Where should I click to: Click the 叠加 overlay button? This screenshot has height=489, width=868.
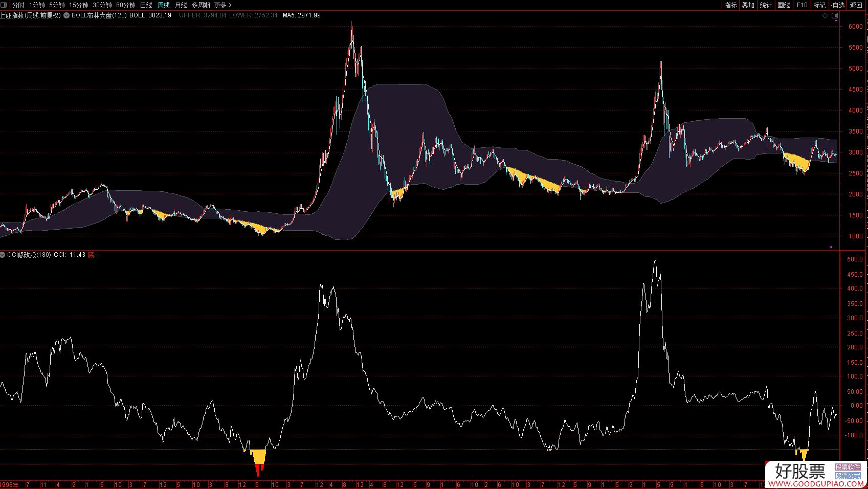point(748,5)
